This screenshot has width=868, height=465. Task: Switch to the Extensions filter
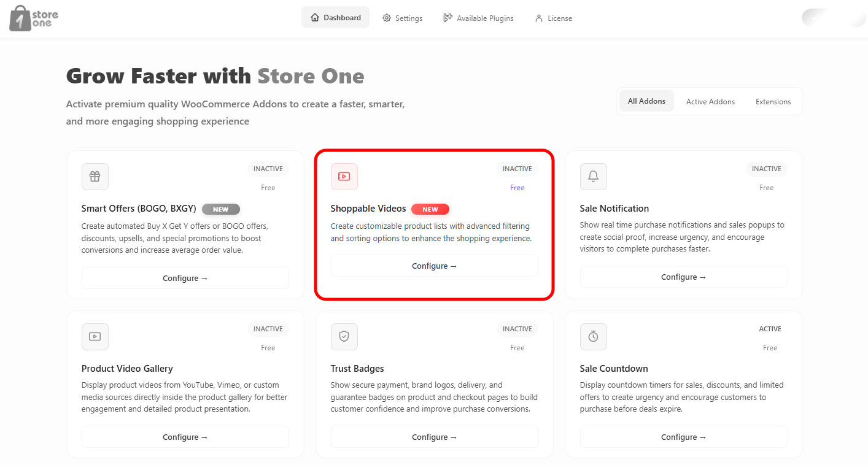[x=773, y=102]
